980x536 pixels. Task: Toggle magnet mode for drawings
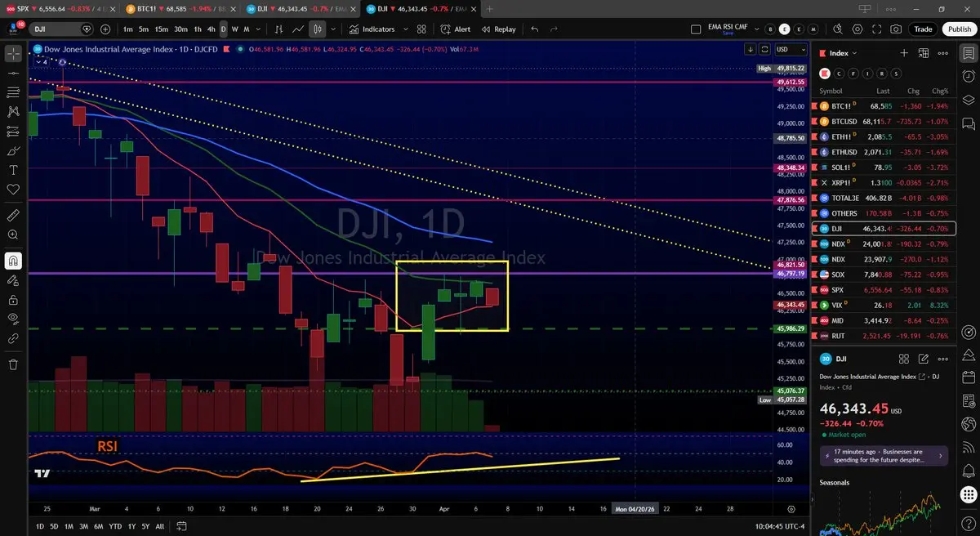tap(13, 261)
